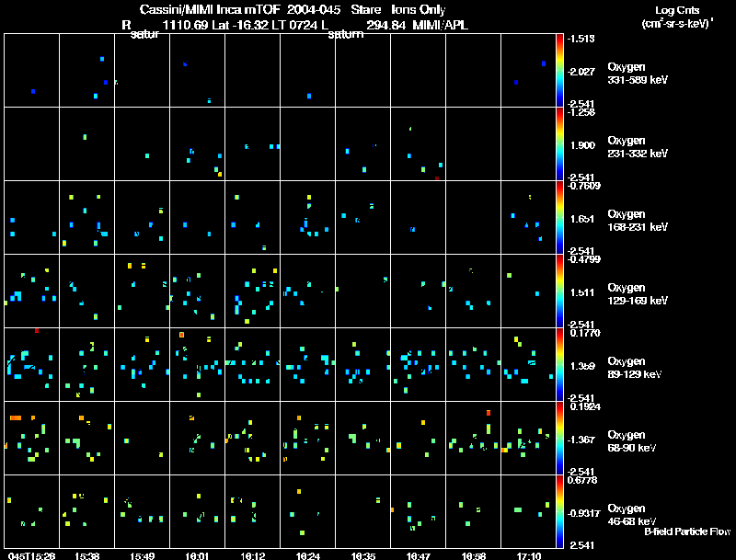Viewport: 736px width, 560px height.
Task: Click the '1.511' color scale value
Action: click(582, 292)
